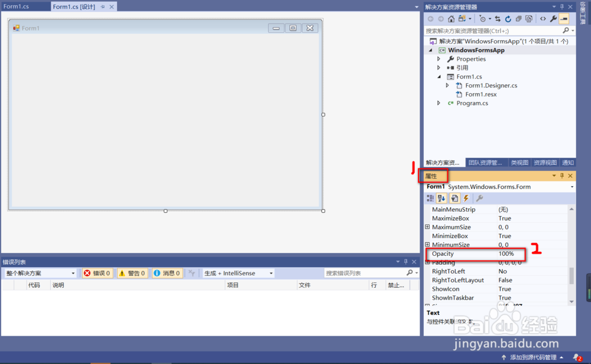Pin the error list panel

pyautogui.click(x=406, y=262)
